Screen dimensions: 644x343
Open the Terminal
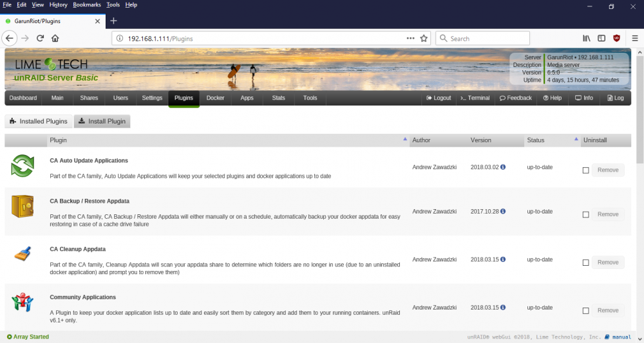(475, 98)
